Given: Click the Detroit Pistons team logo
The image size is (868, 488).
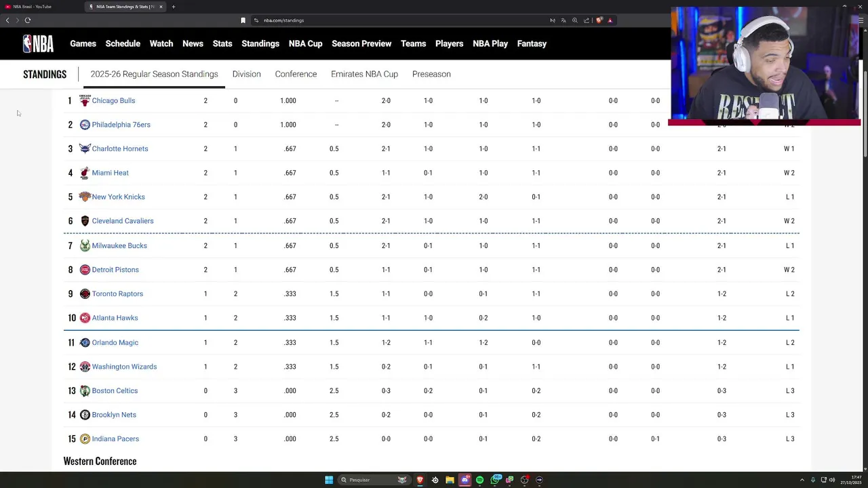Looking at the screenshot, I should (85, 270).
